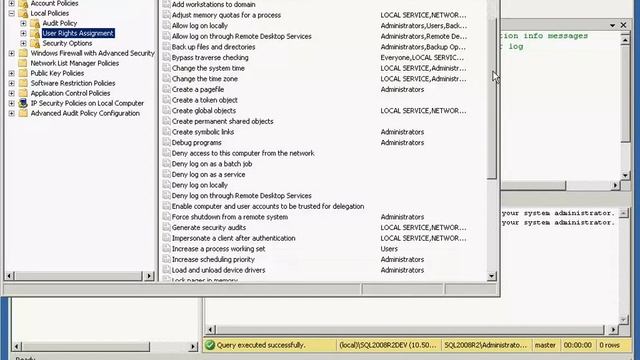Open the SQL query pane dropdown arrow
Screen dimensions: 640x360
tap(612, 25)
